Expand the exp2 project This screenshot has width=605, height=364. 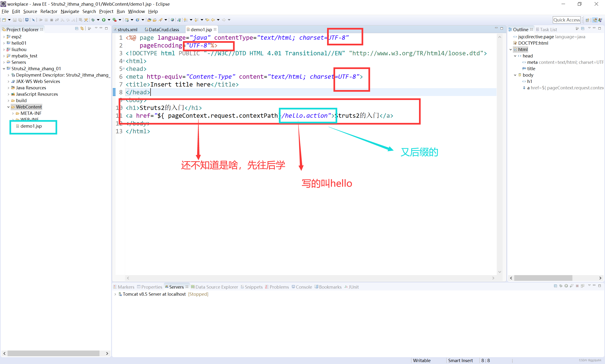coord(4,37)
